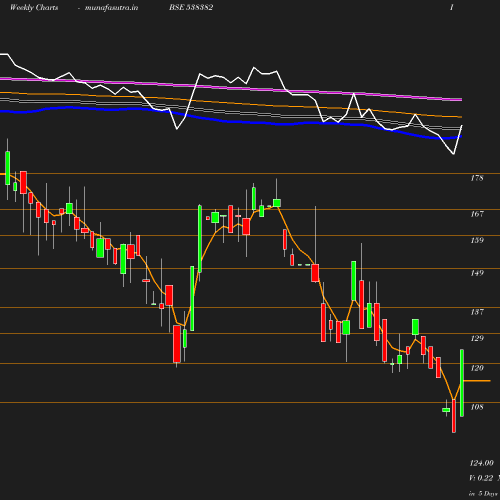Click the 120 price axis label
The height and width of the screenshot is (500, 500).
click(x=477, y=368)
